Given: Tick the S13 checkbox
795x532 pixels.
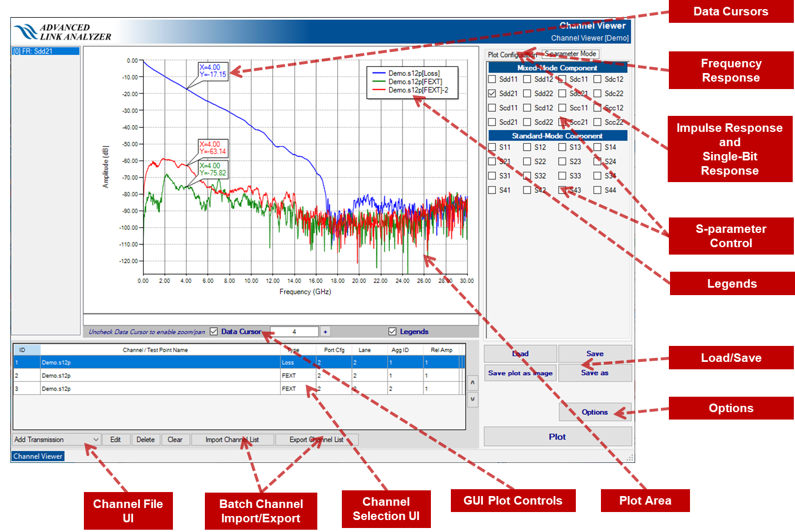Looking at the screenshot, I should (x=562, y=147).
